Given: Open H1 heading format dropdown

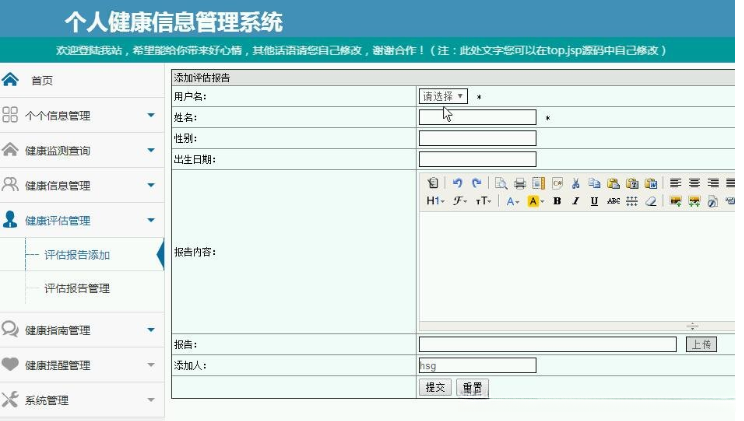Looking at the screenshot, I should click(435, 201).
